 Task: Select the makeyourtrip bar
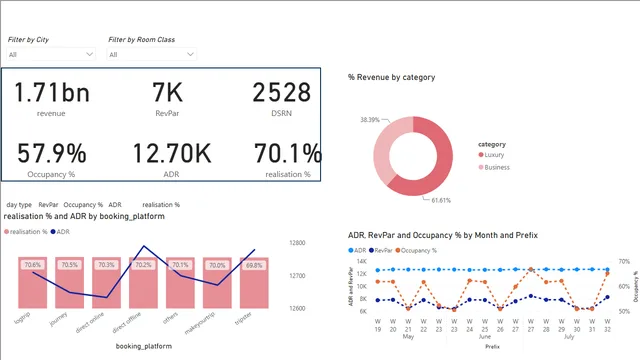coord(217,282)
